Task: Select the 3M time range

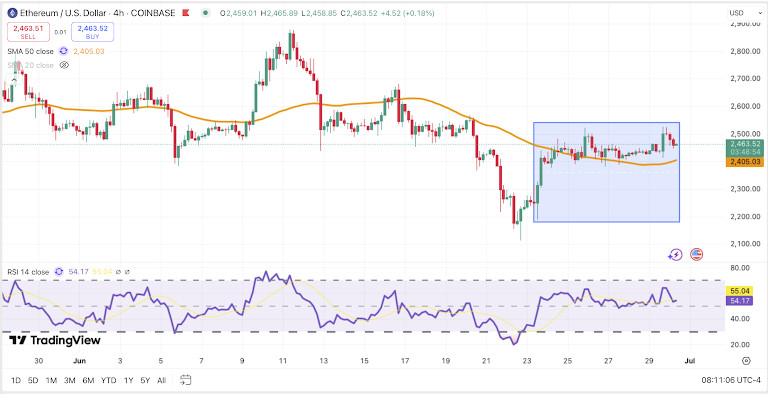Action: point(70,380)
